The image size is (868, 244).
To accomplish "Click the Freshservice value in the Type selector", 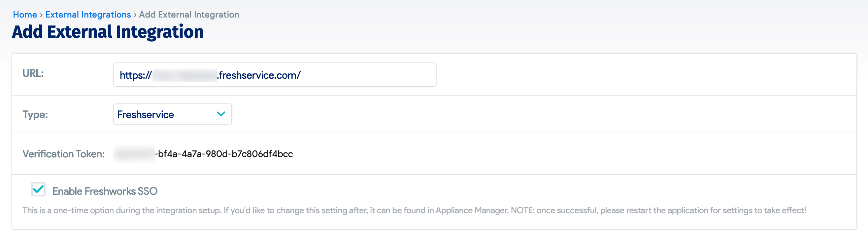I will tap(146, 114).
